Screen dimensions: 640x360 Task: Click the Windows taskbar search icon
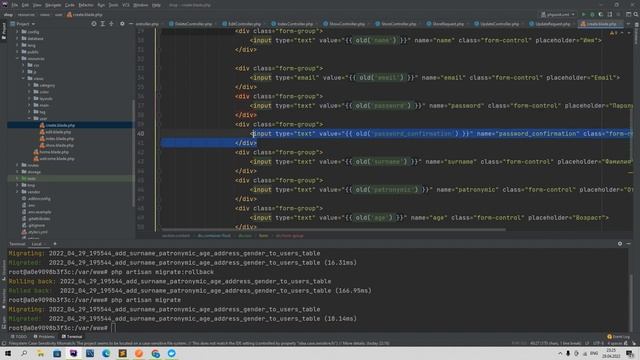24,353
